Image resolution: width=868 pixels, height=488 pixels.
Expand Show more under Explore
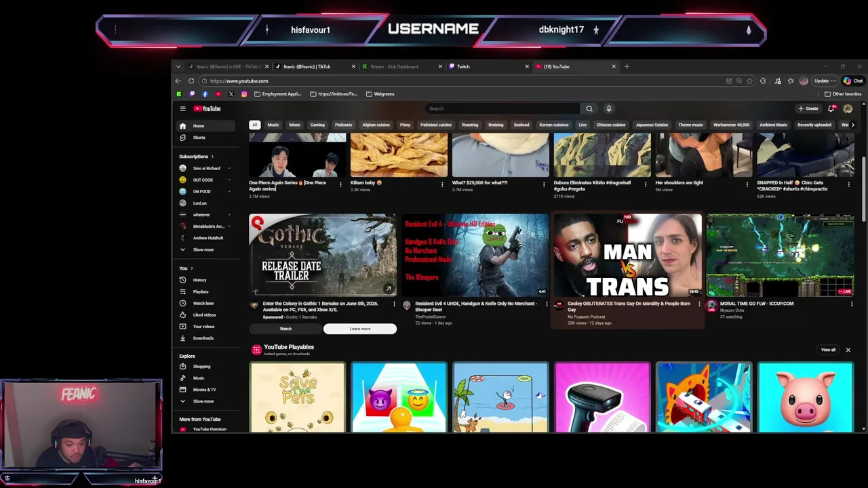coord(206,401)
